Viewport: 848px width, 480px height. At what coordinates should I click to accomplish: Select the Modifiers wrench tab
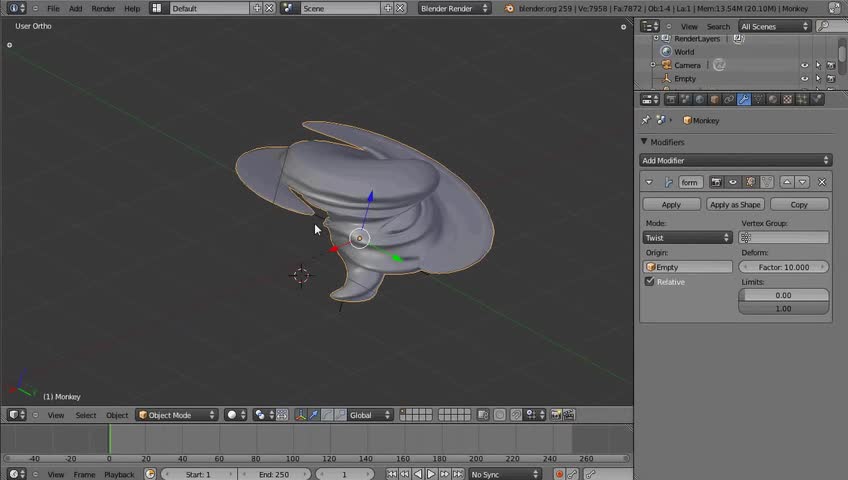pos(744,99)
